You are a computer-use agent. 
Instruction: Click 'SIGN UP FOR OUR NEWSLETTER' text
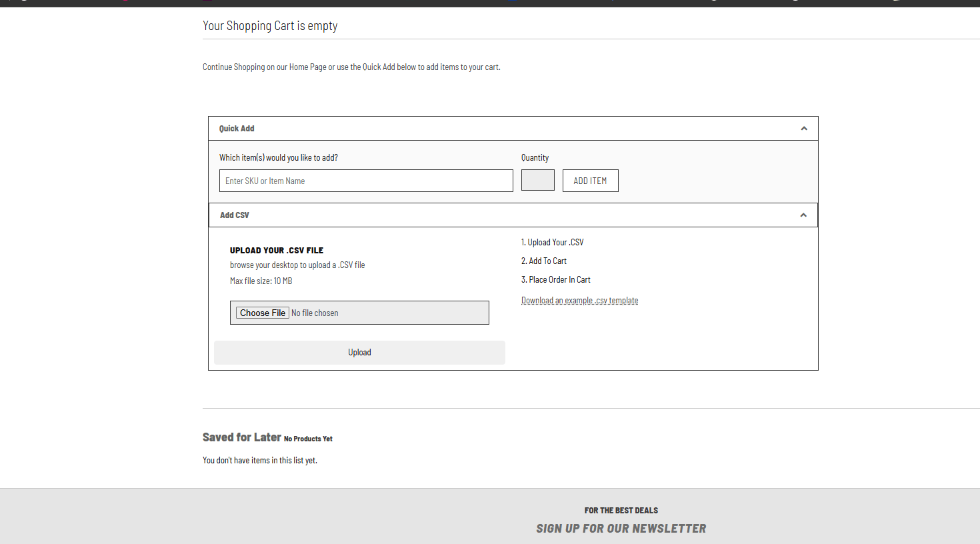(x=621, y=529)
